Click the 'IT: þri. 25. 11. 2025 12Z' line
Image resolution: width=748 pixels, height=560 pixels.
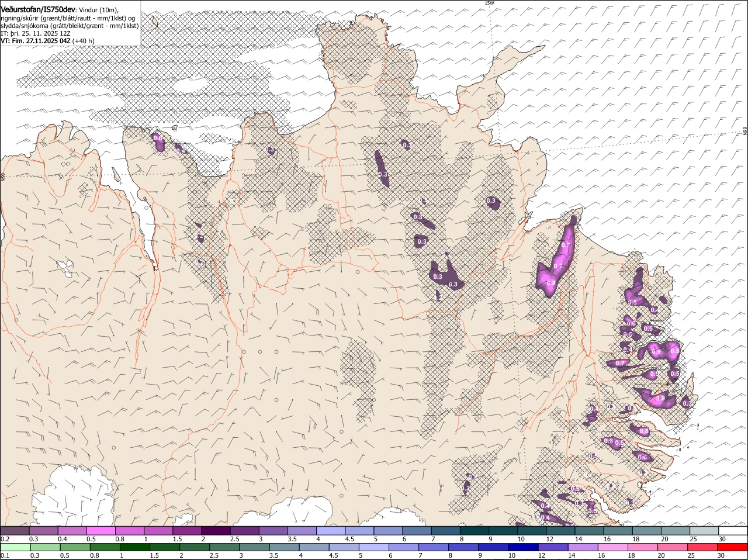[x=36, y=33]
